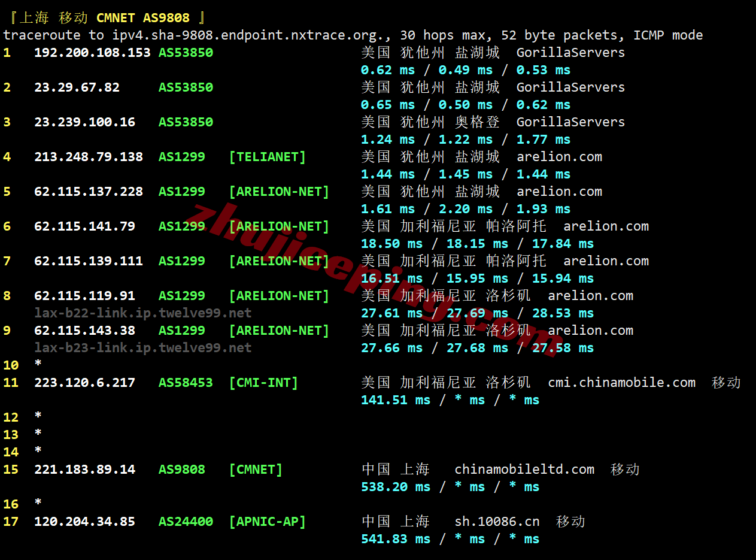Select the IP 62.115.143.38 at hop 9
This screenshot has width=756, height=560.
(x=84, y=331)
